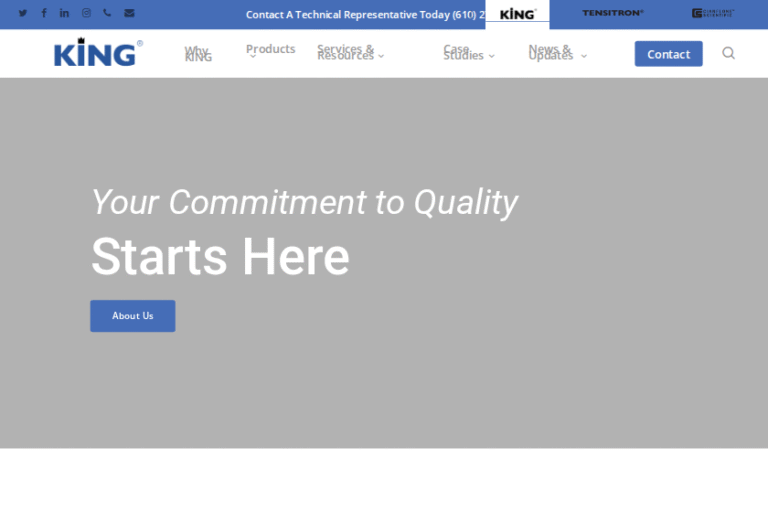Click the Facebook icon in top bar
The width and height of the screenshot is (768, 512).
(44, 13)
